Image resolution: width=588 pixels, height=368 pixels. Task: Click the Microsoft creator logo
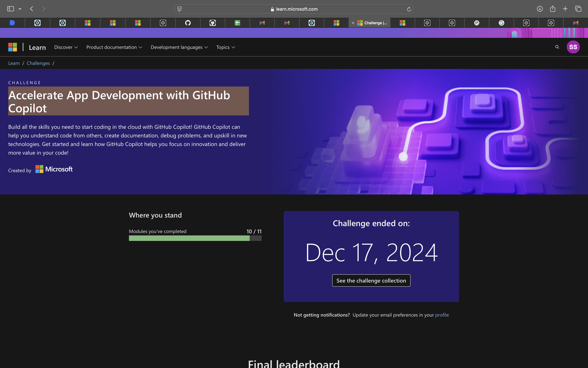pyautogui.click(x=54, y=169)
